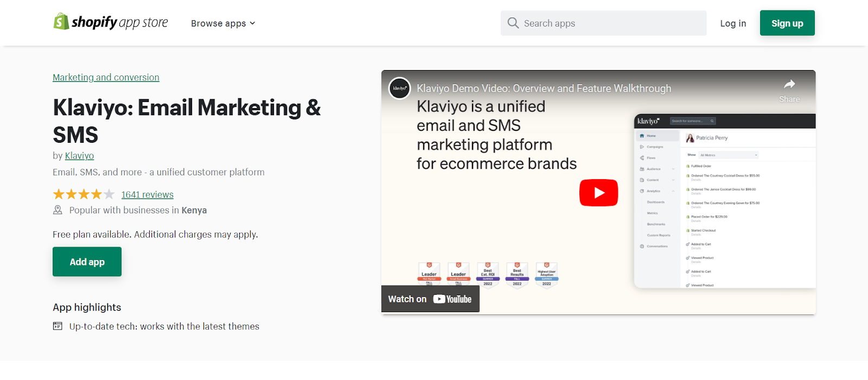The width and height of the screenshot is (868, 380).
Task: Select Metrics under Analytics in preview
Action: [x=652, y=213]
